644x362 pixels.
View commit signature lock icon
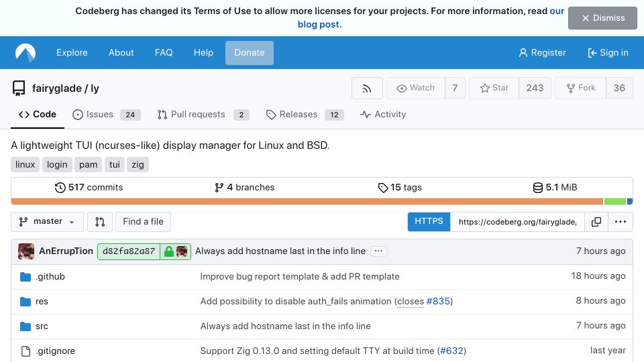[169, 251]
